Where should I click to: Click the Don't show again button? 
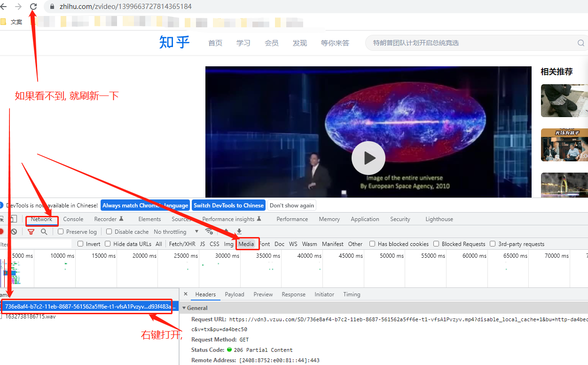pyautogui.click(x=292, y=205)
